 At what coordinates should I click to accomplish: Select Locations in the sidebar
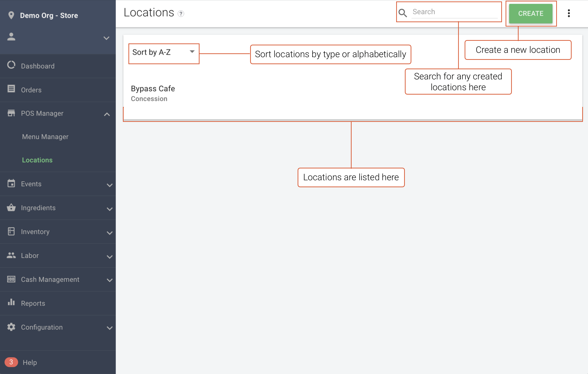37,160
